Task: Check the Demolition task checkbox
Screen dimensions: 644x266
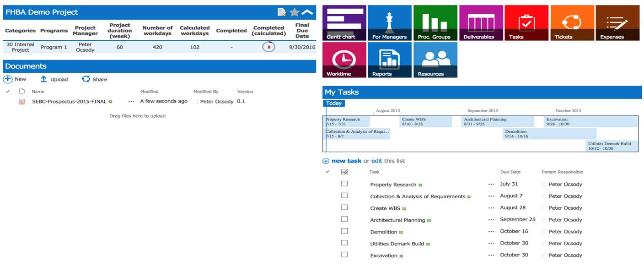Action: click(344, 231)
